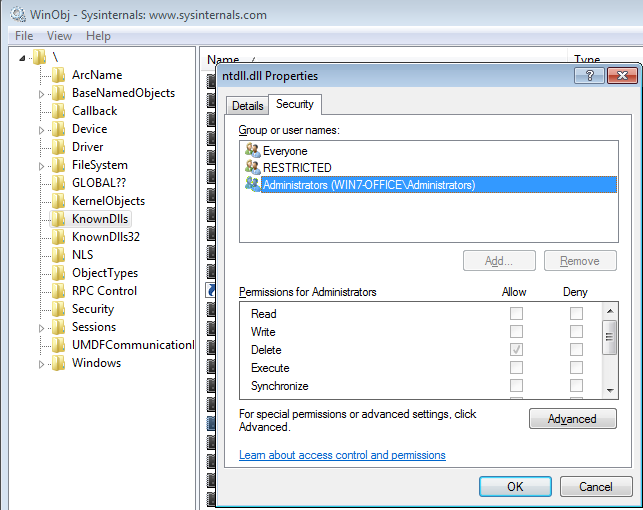Expand the Sessions tree node
The image size is (643, 510).
pyautogui.click(x=42, y=328)
